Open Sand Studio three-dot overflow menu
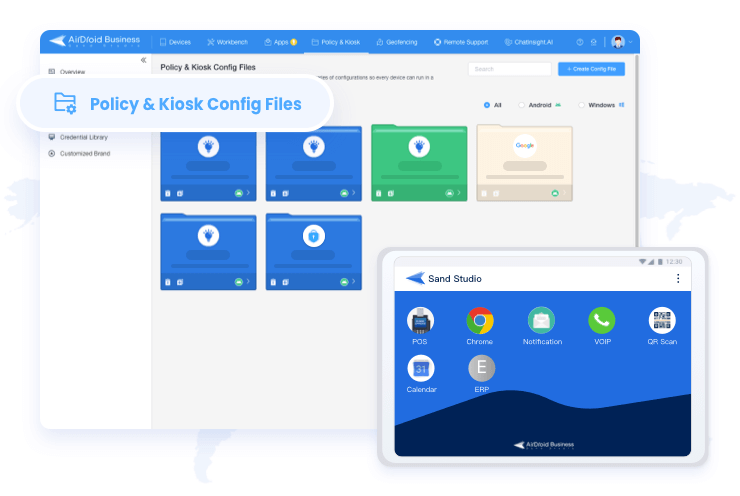This screenshot has width=740, height=496. [x=678, y=278]
